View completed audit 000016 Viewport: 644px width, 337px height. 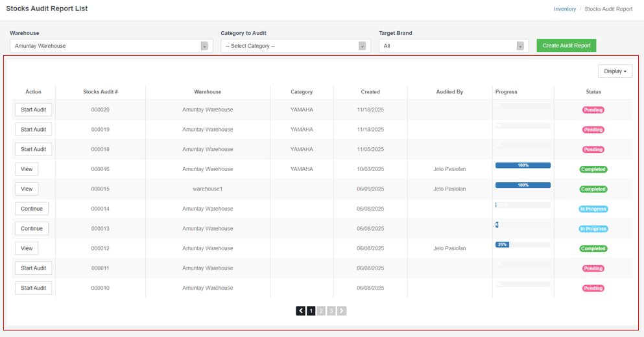pyautogui.click(x=27, y=169)
